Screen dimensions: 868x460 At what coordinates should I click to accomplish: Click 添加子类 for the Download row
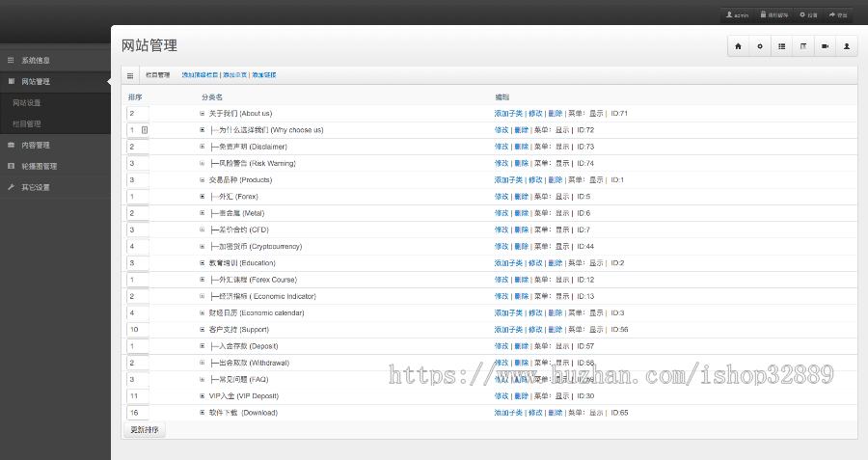508,413
